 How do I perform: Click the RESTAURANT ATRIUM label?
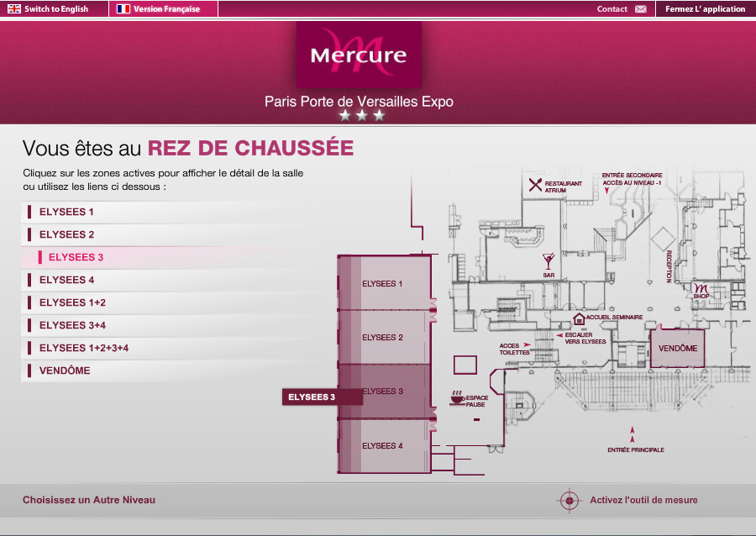click(x=563, y=187)
